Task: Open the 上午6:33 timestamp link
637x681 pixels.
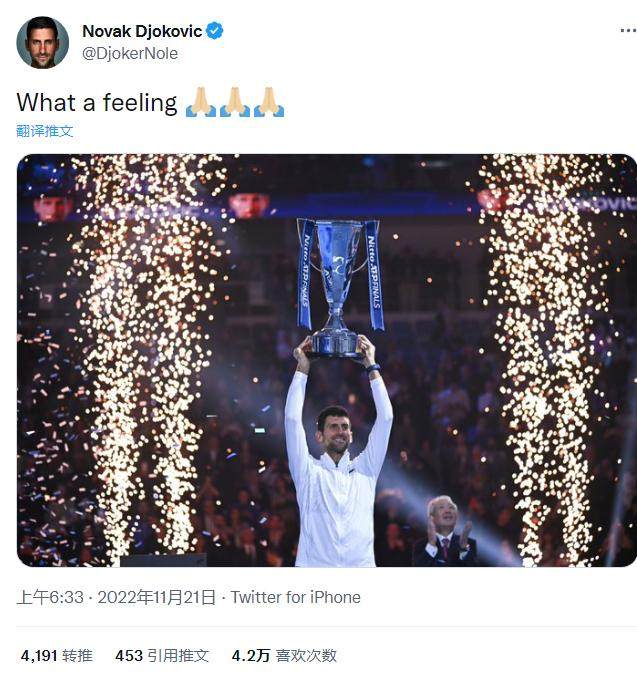Action: point(49,597)
